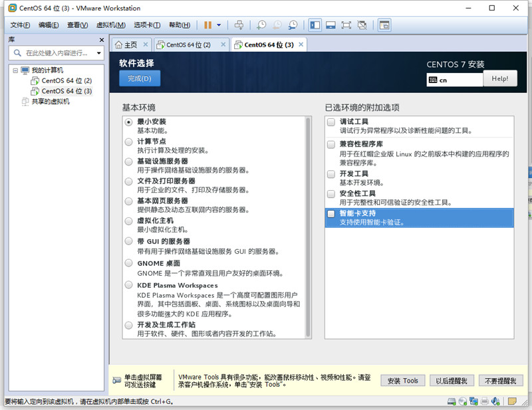
Task: Close the library panel with X
Action: 102,40
